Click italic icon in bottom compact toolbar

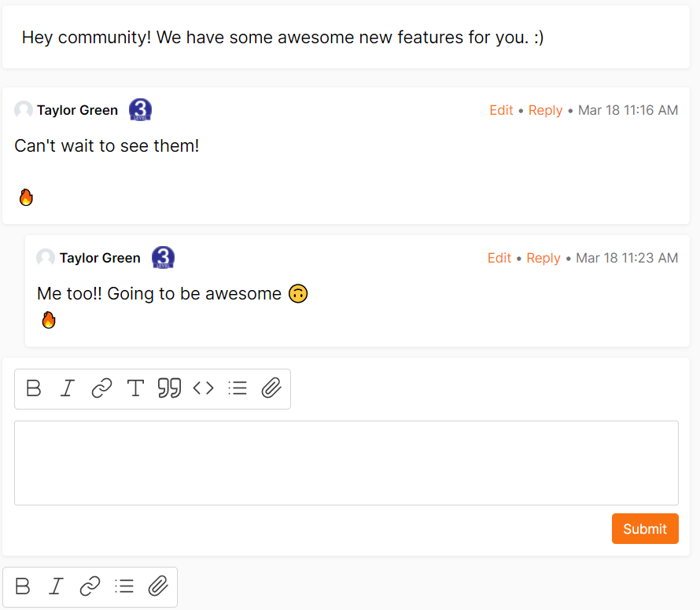[57, 586]
